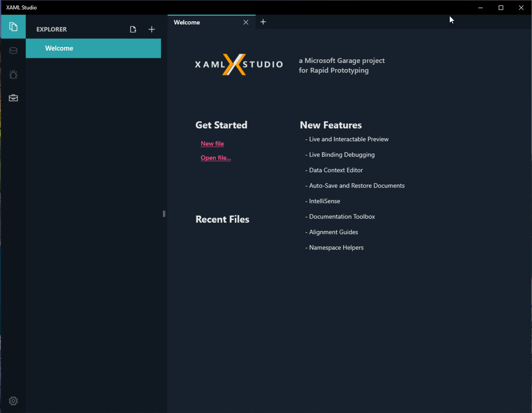
Task: Open XAML Studio settings with the gear
Action: [13, 401]
